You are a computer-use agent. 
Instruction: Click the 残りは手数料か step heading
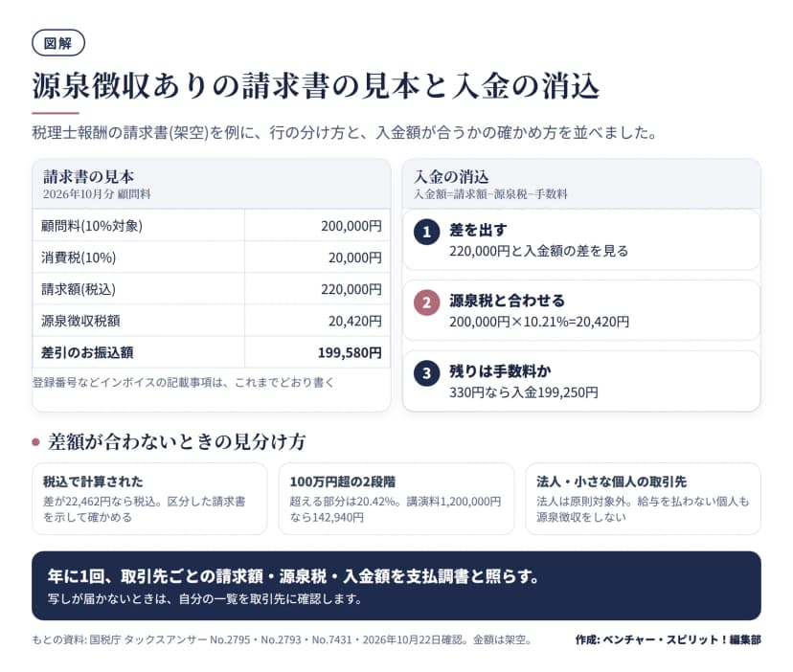pyautogui.click(x=500, y=371)
